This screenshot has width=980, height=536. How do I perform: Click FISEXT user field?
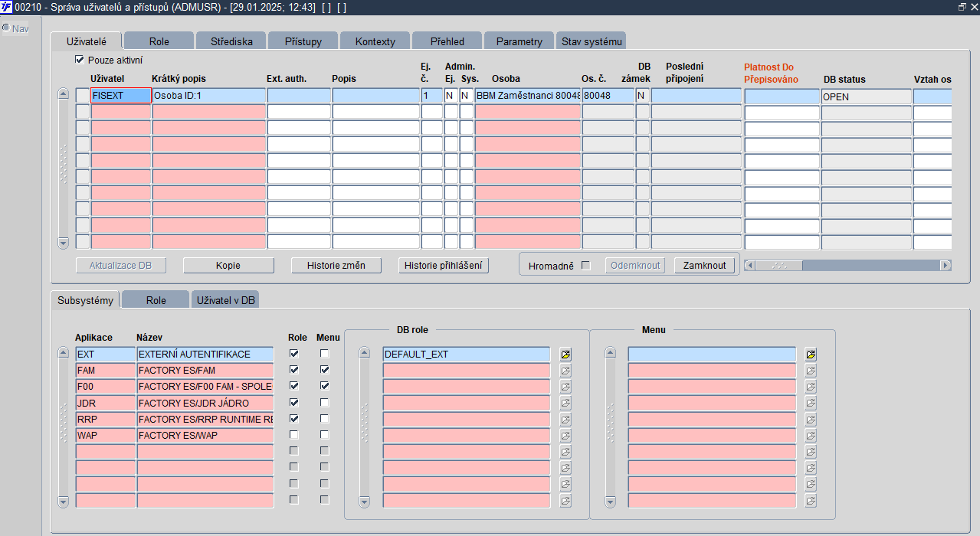(x=121, y=96)
